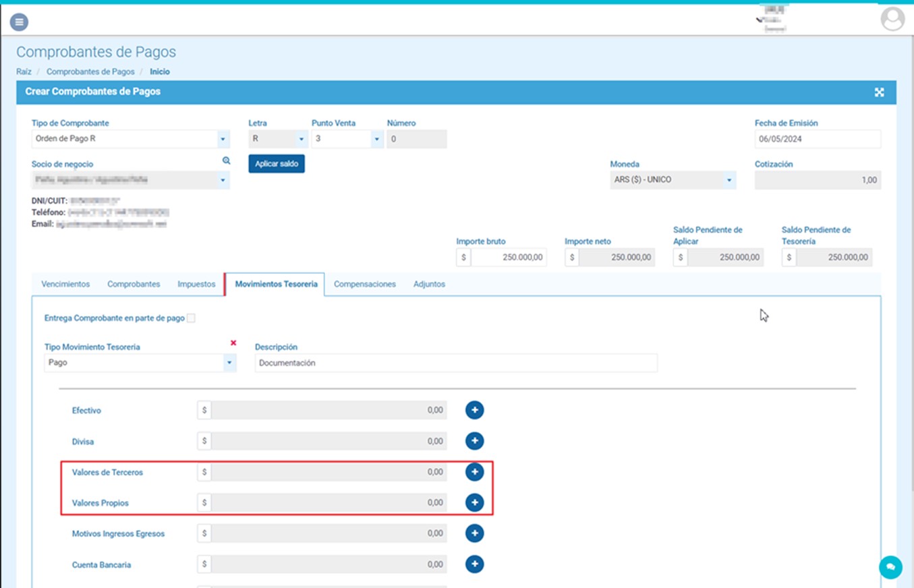Open the Moneda ARS dropdown
Screen dimensions: 914x588
click(x=729, y=180)
